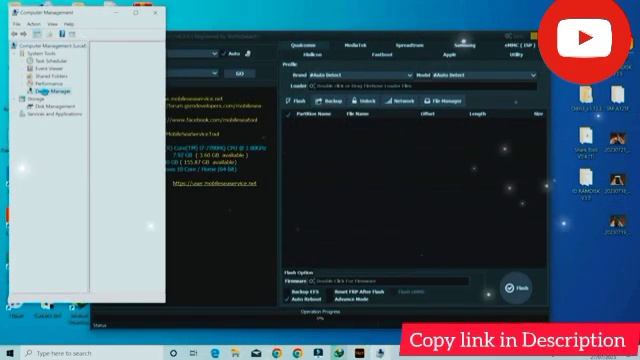Open the File menu in Computer Management

tap(16, 24)
